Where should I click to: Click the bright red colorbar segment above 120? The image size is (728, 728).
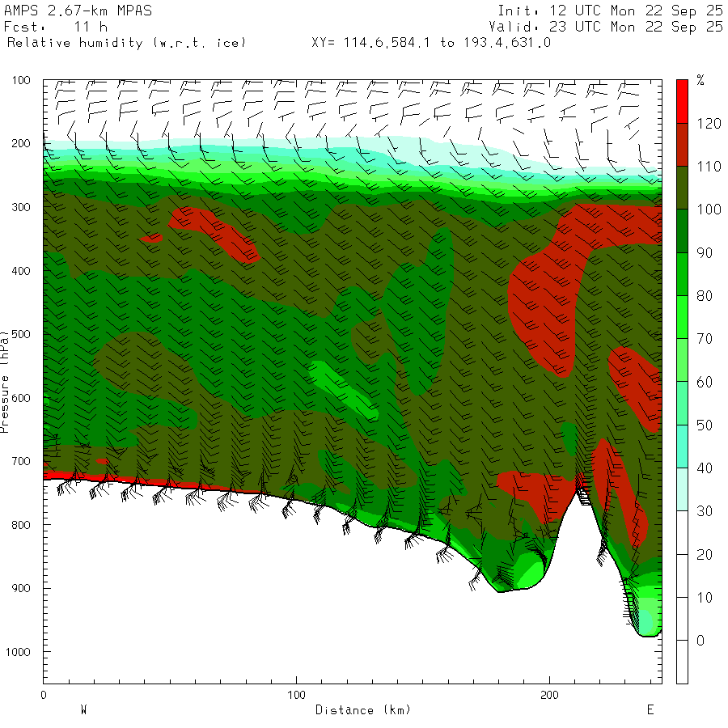682,101
